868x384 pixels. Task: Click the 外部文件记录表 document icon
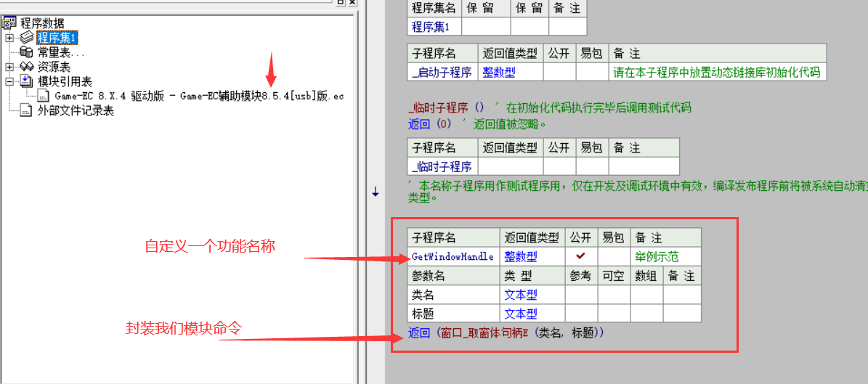(x=27, y=110)
